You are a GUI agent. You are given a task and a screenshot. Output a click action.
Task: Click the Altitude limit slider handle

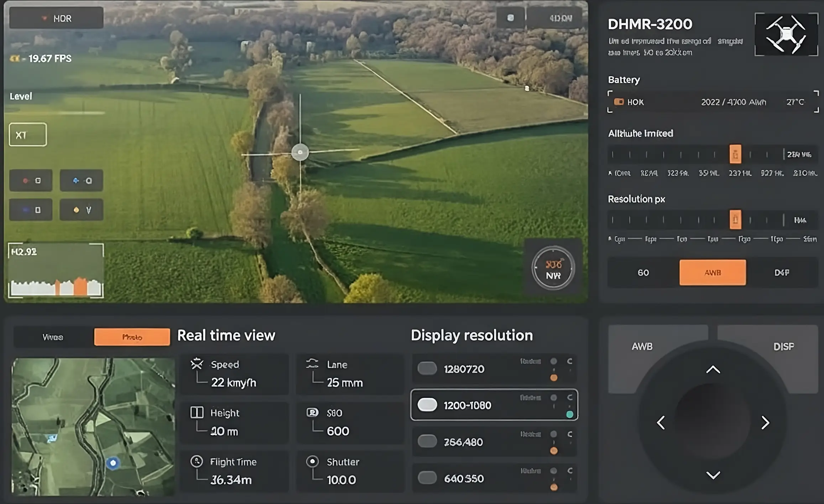click(x=735, y=154)
